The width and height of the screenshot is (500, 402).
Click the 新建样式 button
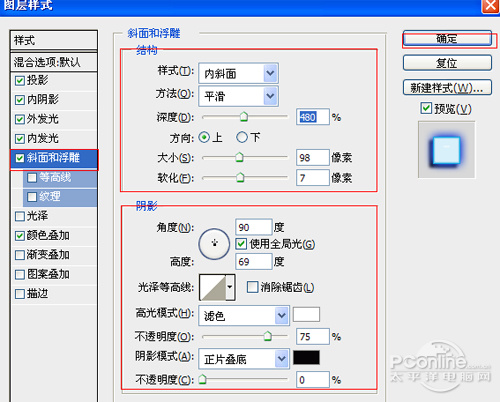tap(447, 88)
